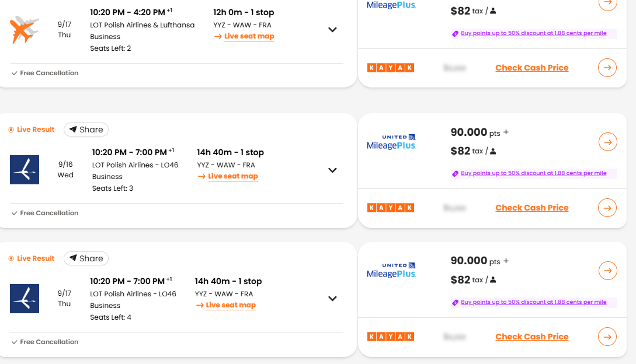The width and height of the screenshot is (636, 364).
Task: Click the orange arrow next to Kayak on the 9/17 LO46 flight
Action: (607, 337)
